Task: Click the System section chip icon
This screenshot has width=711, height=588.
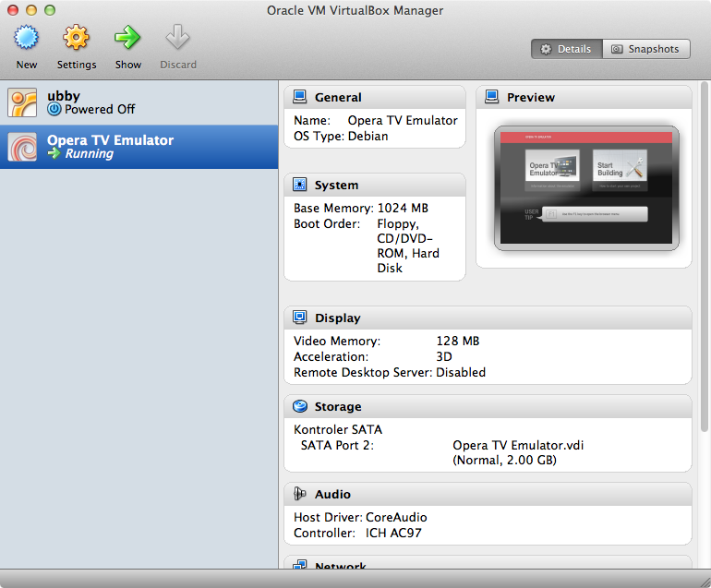Action: point(299,185)
